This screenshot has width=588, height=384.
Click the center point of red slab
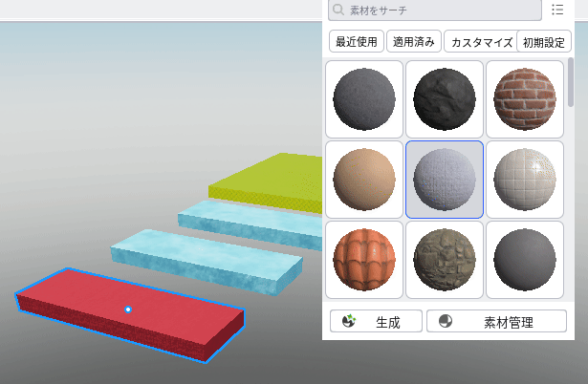click(x=128, y=309)
